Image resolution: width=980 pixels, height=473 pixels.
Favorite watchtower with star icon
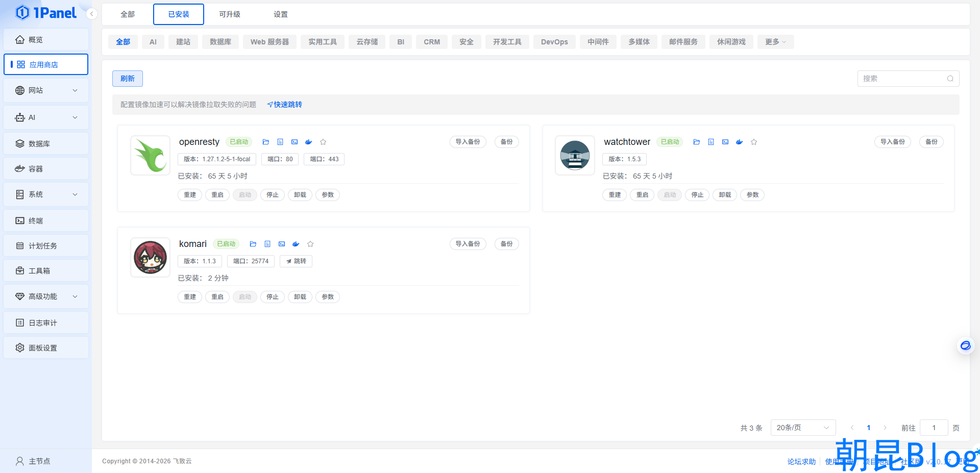click(x=754, y=142)
